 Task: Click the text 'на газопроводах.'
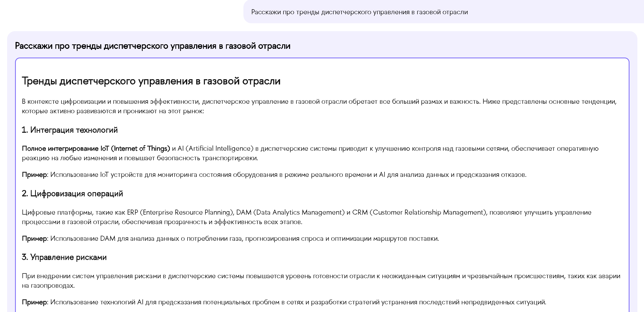(48, 285)
